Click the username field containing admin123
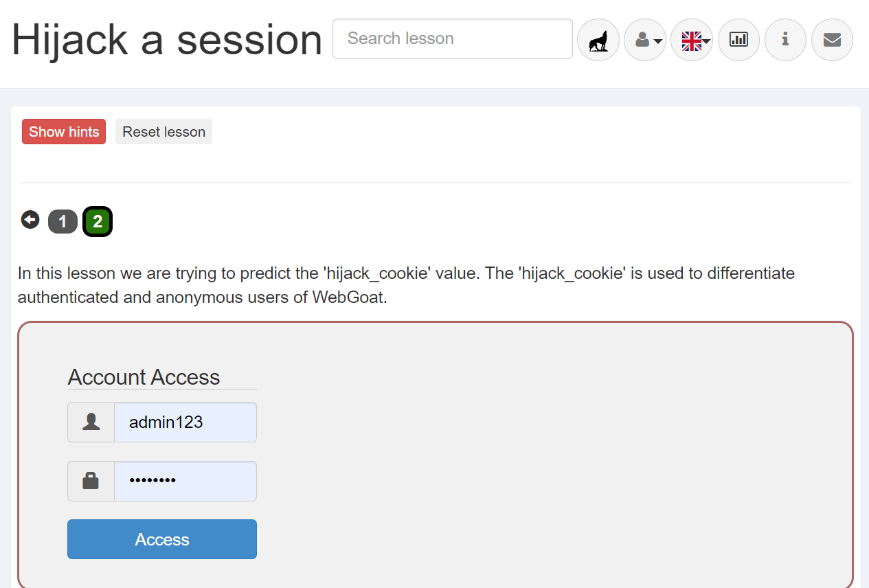Screen dimensions: 869x588 point(185,422)
